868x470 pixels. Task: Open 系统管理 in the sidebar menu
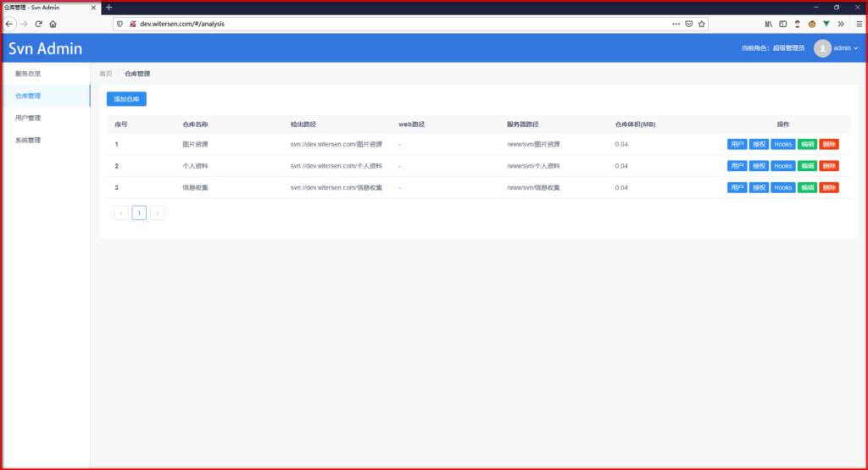[x=28, y=140]
